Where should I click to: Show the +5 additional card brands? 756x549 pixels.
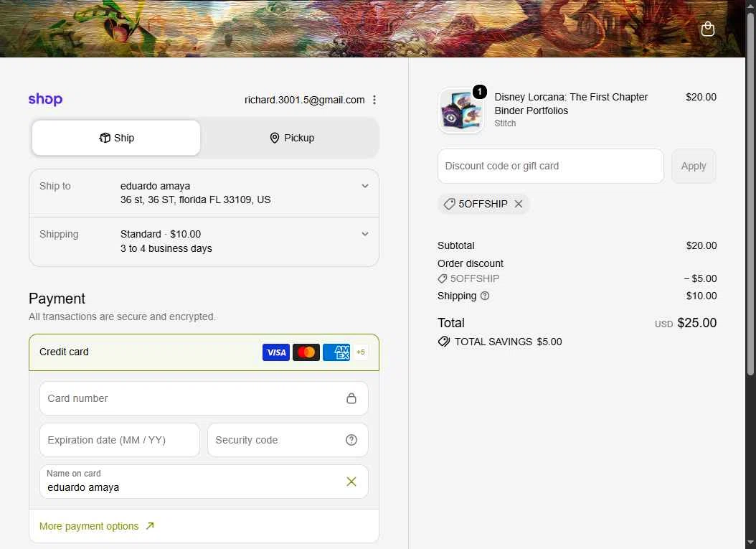pos(361,352)
